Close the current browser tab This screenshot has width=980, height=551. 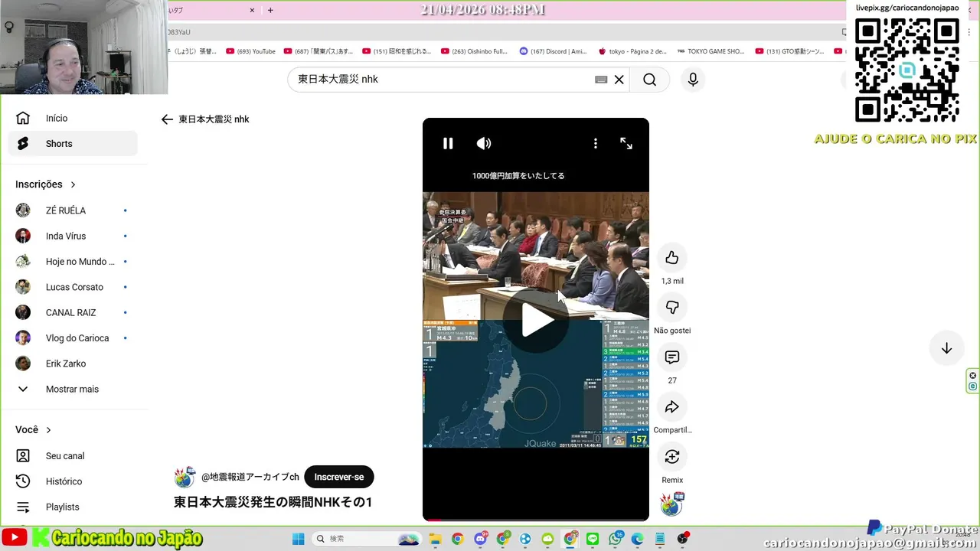pyautogui.click(x=253, y=10)
